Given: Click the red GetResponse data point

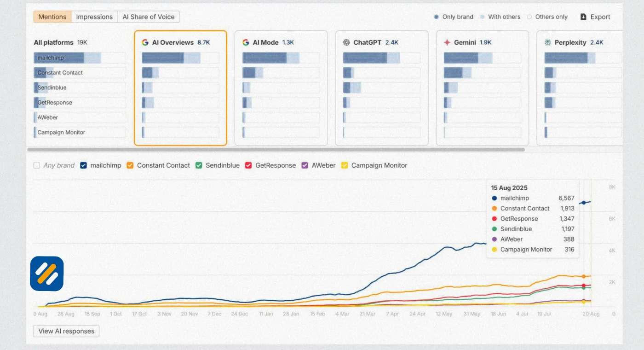Looking at the screenshot, I should pos(584,286).
